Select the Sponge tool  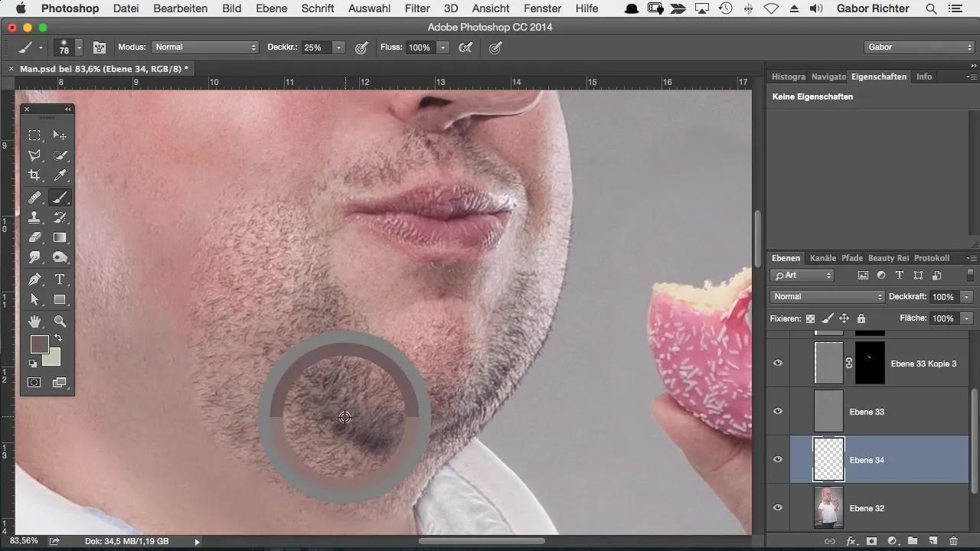60,257
